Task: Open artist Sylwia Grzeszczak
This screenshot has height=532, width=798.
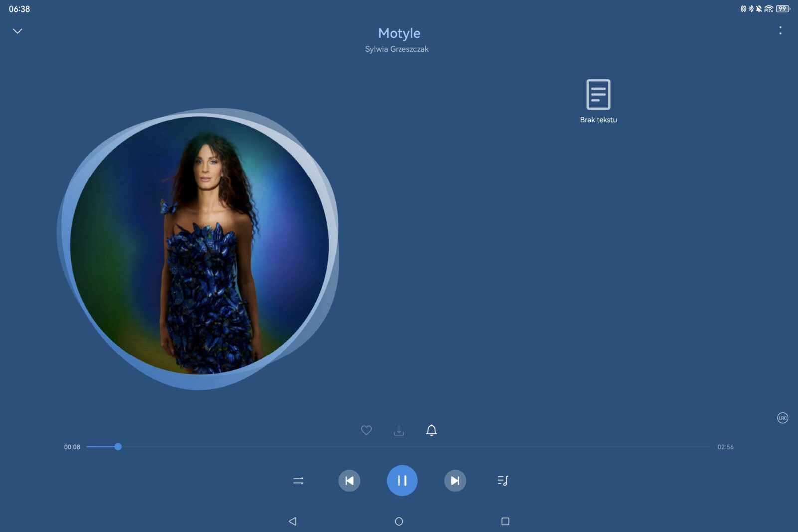Action: pos(397,49)
